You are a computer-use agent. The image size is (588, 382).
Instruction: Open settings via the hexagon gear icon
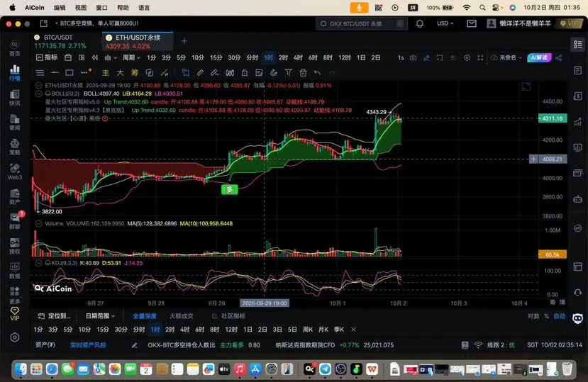pyautogui.click(x=15, y=337)
